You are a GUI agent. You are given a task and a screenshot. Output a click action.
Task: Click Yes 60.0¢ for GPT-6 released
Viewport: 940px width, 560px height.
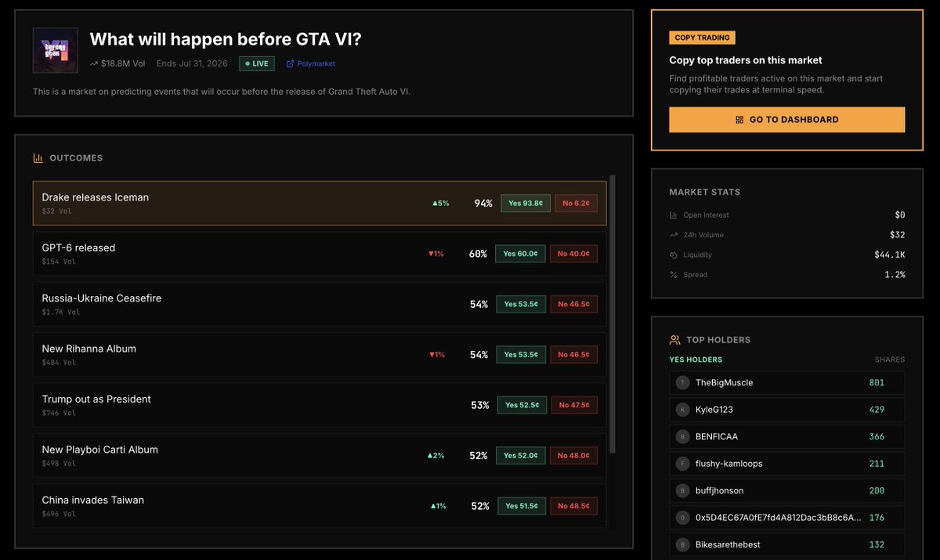(520, 254)
